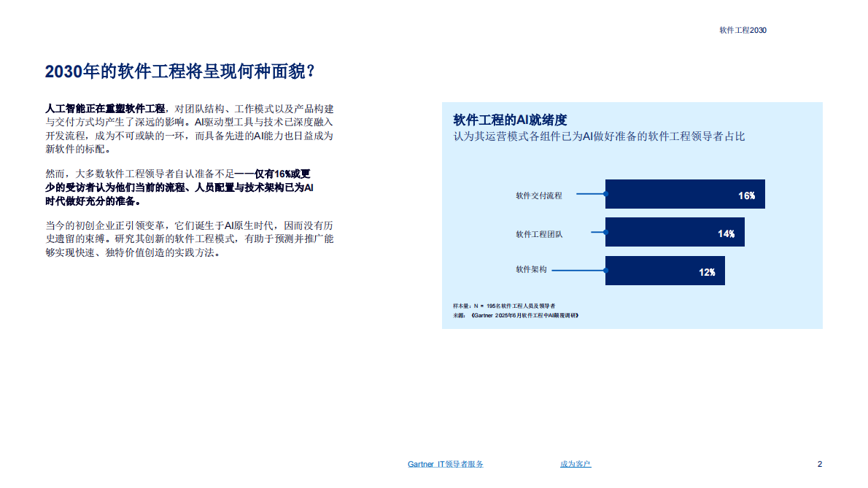
Task: Click the page number 2
Action: pyautogui.click(x=820, y=464)
